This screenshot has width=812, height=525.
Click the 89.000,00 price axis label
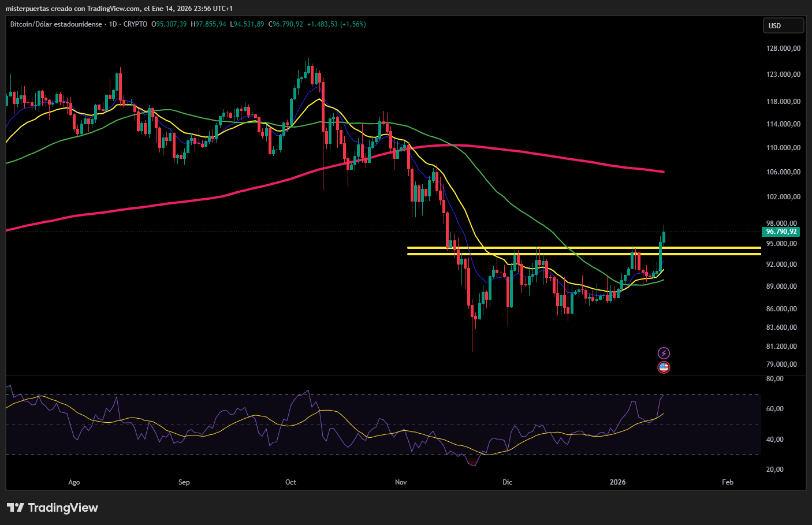coord(781,286)
